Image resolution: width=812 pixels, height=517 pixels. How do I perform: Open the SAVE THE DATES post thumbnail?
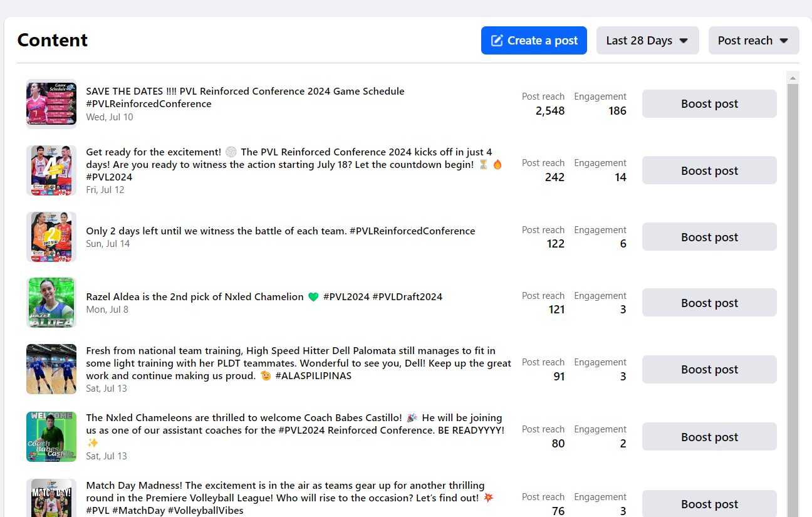pyautogui.click(x=51, y=104)
